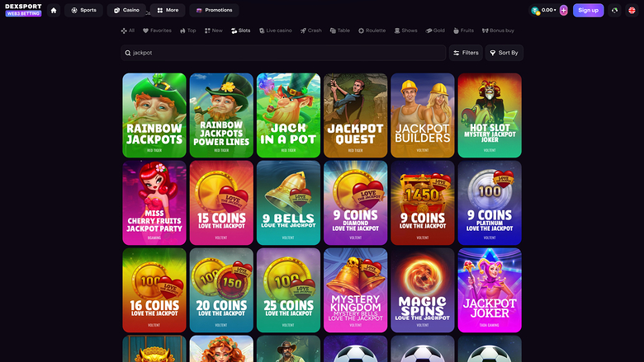644x362 pixels.
Task: Click the search field containing jackpot
Action: 283,53
